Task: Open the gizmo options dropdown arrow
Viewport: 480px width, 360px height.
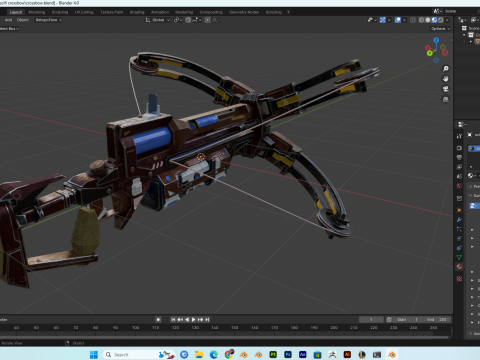Action: [389, 20]
